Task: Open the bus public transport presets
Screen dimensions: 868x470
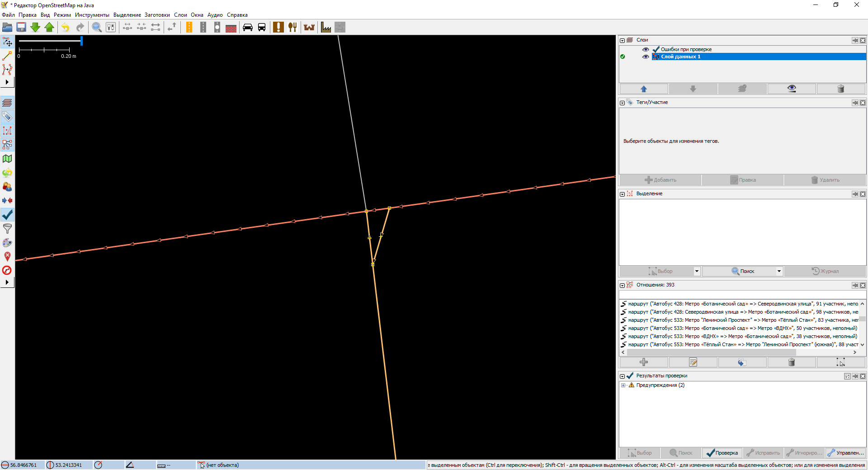Action: point(262,27)
